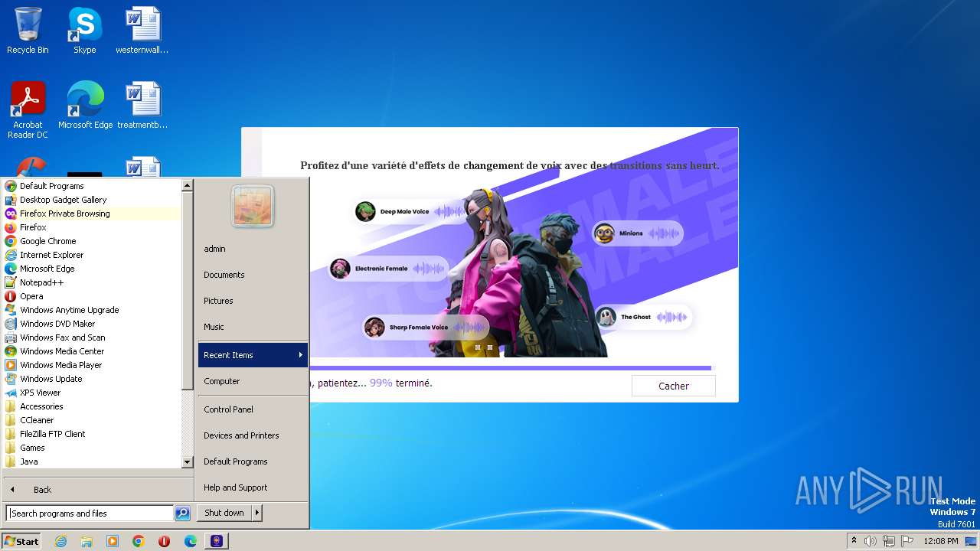
Task: Click the Microsoft Edge icon in Start menu list
Action: [x=11, y=269]
